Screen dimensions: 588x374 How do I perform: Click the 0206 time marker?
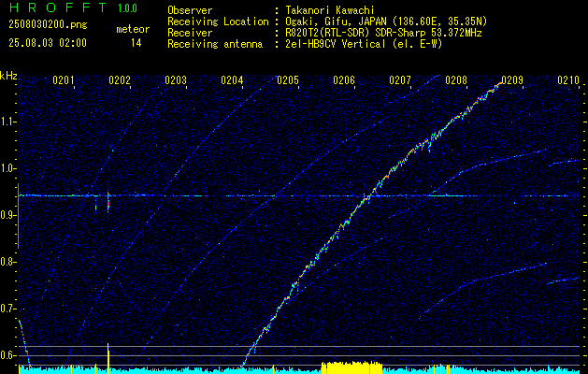coord(344,79)
